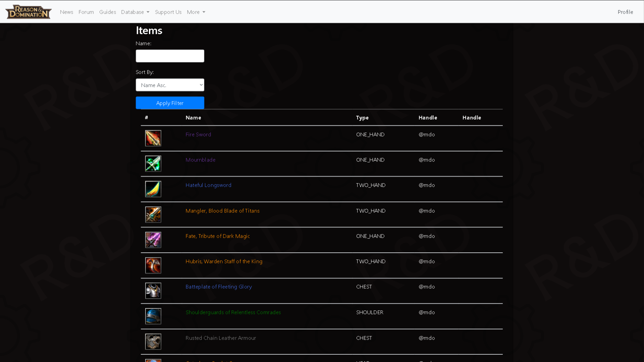The image size is (644, 362).
Task: Click the Apply Filter button
Action: [x=170, y=103]
